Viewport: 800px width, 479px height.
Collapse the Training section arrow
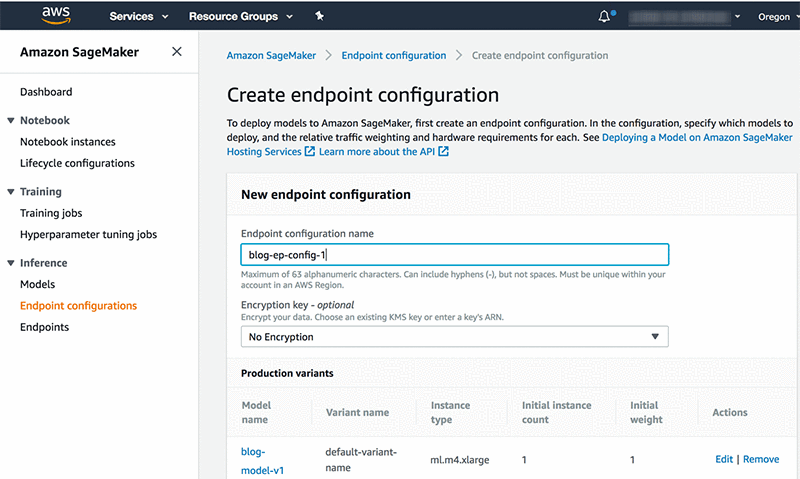click(x=10, y=192)
